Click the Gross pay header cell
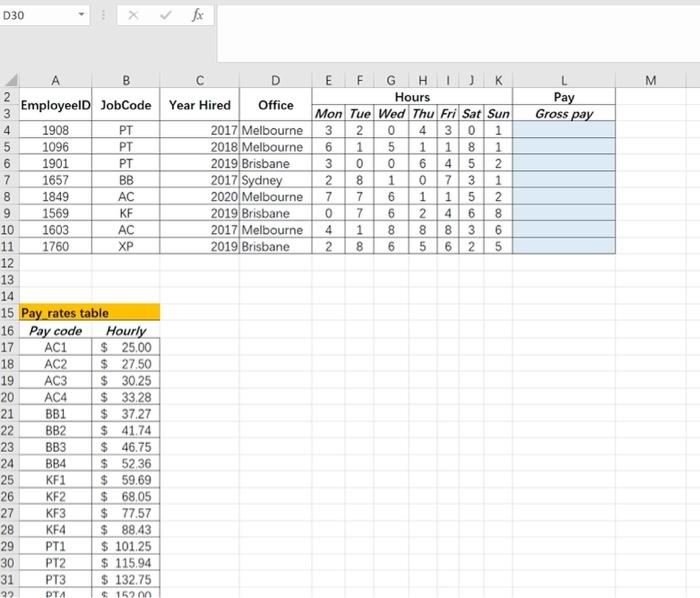Screen dimensions: 700x598 (564, 114)
